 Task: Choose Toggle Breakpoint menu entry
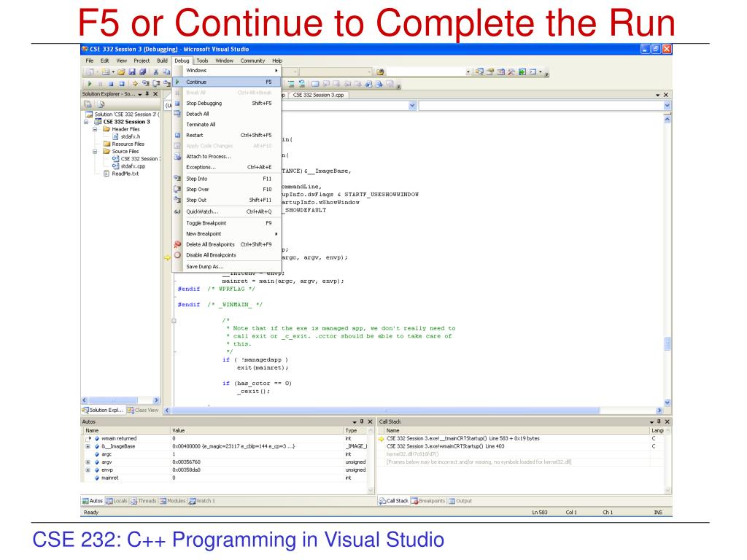click(x=227, y=223)
